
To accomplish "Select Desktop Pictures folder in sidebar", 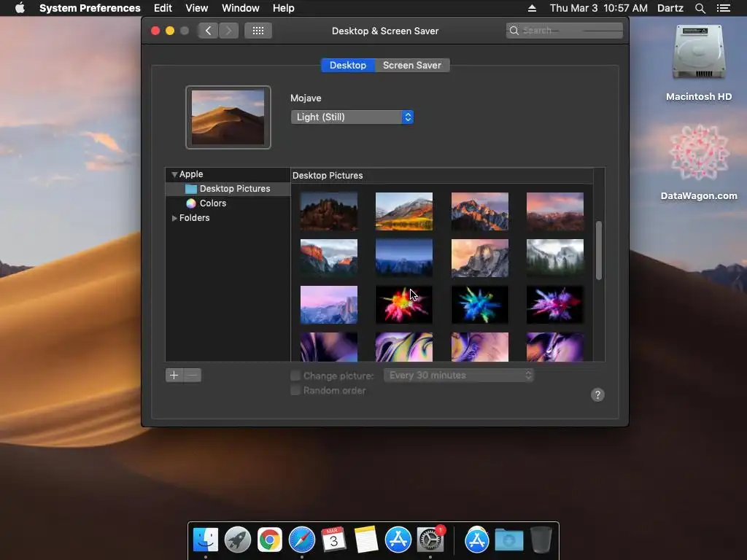I will point(228,189).
